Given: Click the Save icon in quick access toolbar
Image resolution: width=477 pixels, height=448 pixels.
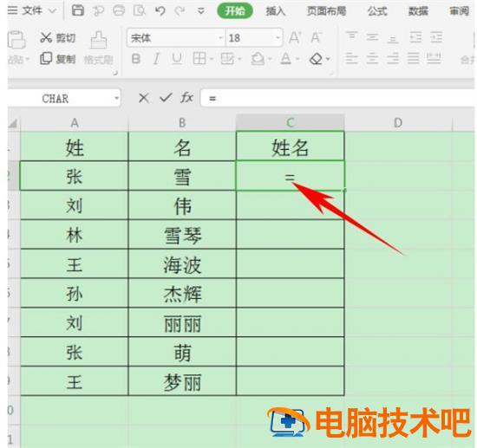Looking at the screenshot, I should tap(77, 10).
